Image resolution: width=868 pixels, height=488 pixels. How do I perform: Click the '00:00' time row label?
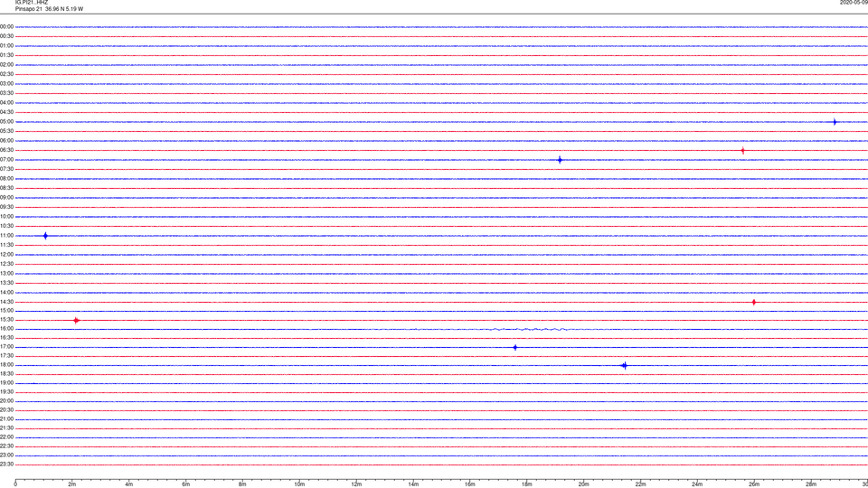6,26
